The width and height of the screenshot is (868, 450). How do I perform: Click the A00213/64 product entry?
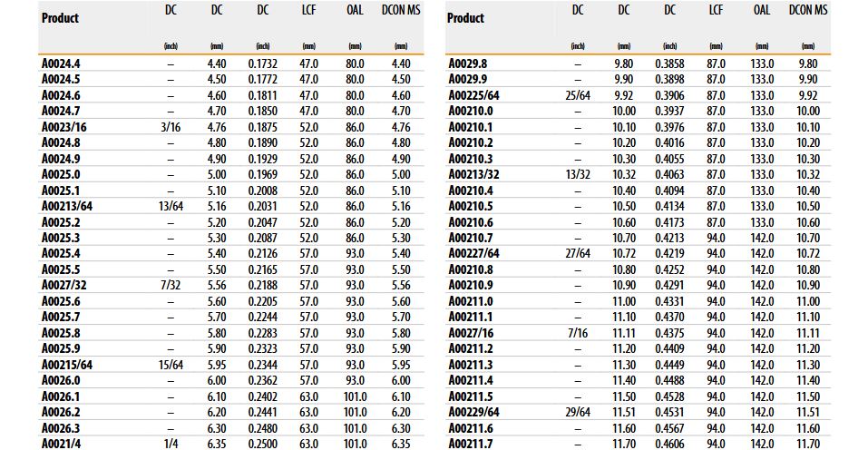pyautogui.click(x=68, y=206)
